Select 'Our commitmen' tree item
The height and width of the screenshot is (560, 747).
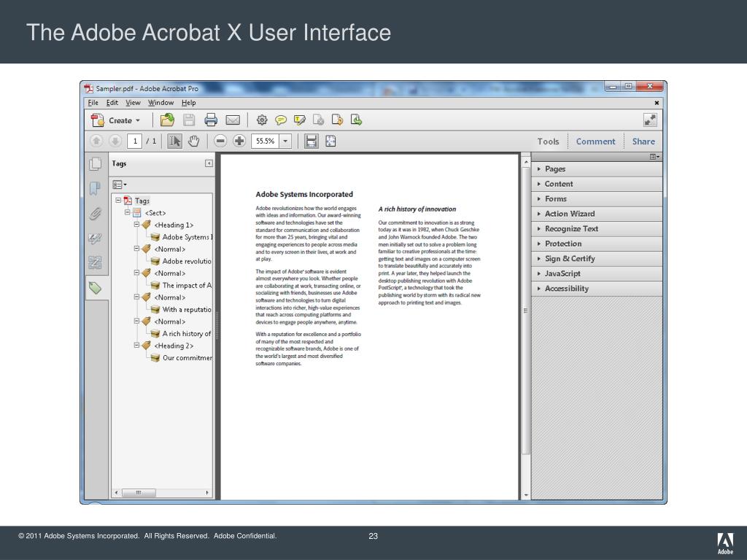[x=187, y=357]
